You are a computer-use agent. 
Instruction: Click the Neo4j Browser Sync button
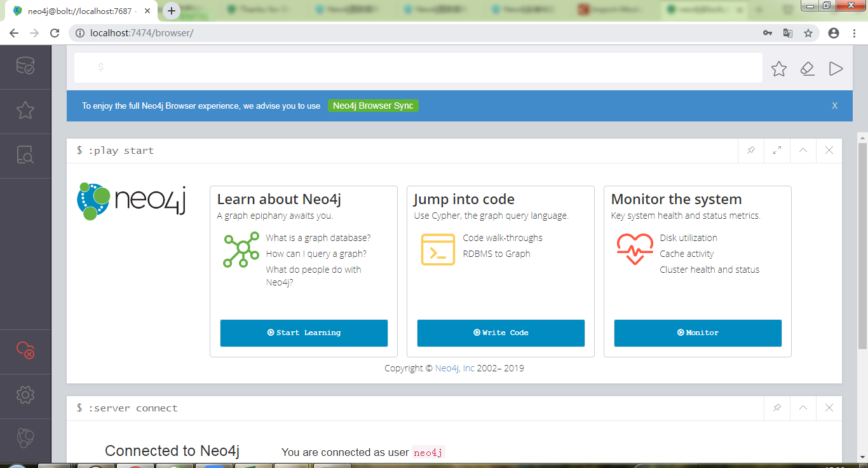click(373, 106)
